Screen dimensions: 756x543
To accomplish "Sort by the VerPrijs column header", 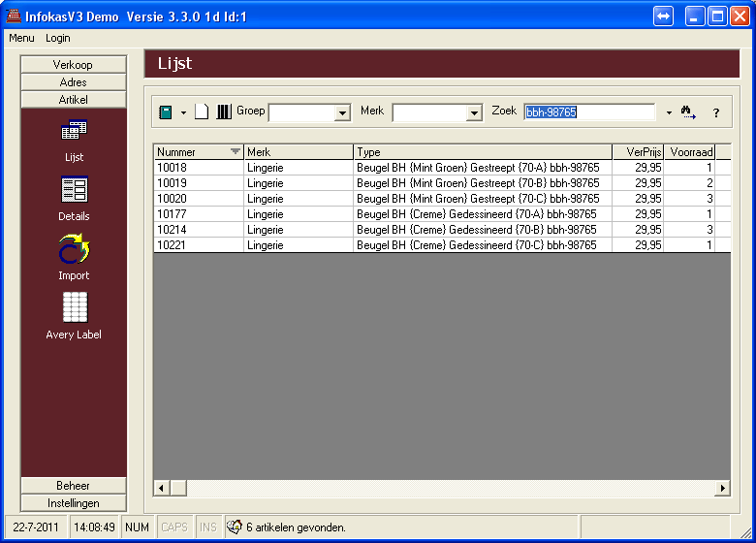I will coord(638,152).
